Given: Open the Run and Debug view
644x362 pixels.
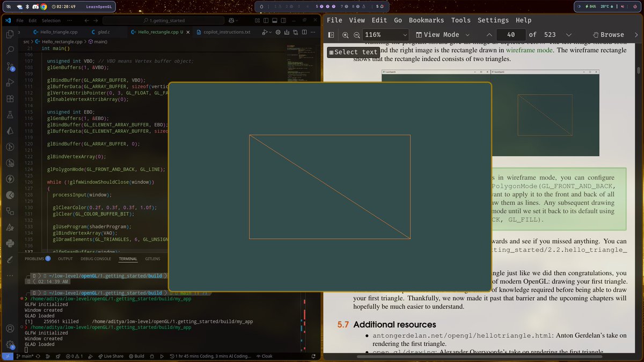Looking at the screenshot, I should 10,83.
